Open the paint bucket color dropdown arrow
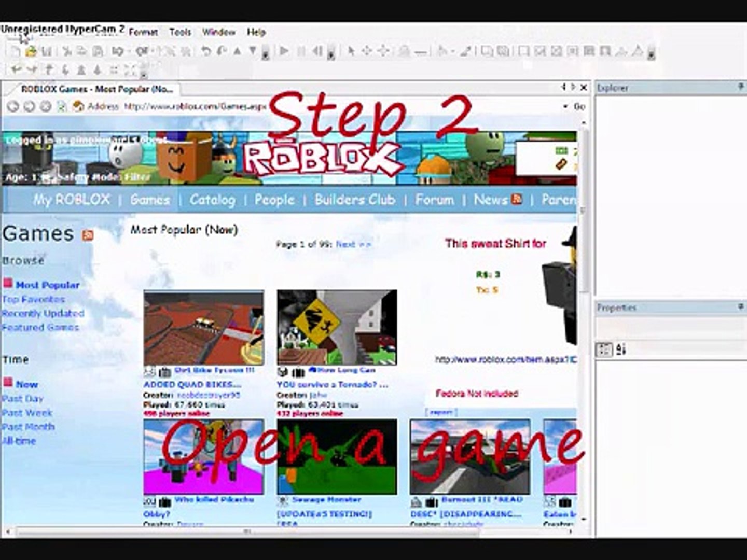The width and height of the screenshot is (747, 560). [x=452, y=51]
